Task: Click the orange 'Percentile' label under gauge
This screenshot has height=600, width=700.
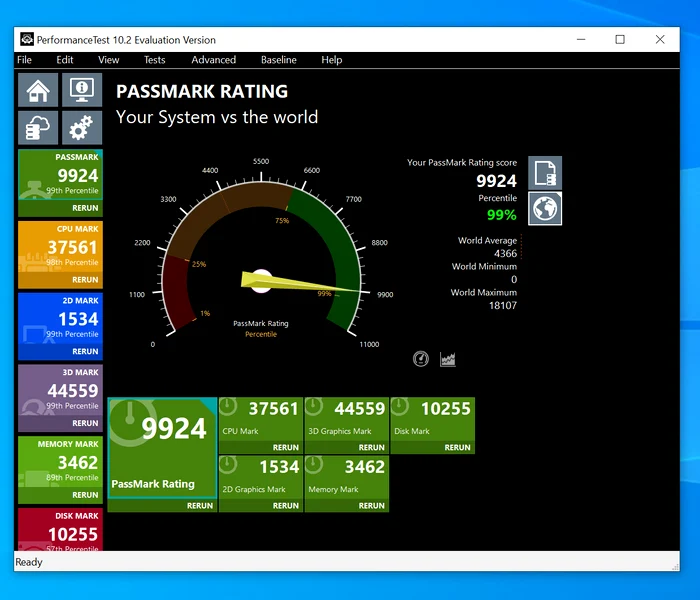Action: (x=261, y=334)
